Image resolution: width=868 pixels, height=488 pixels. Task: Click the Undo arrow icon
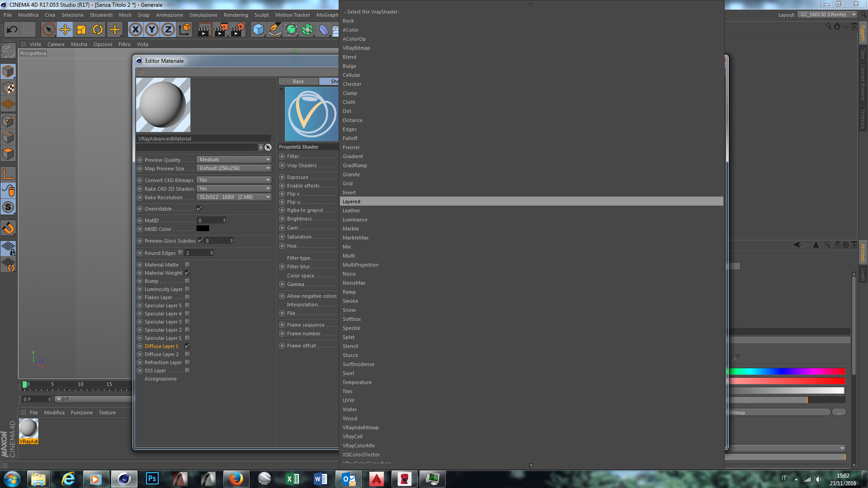coord(12,30)
